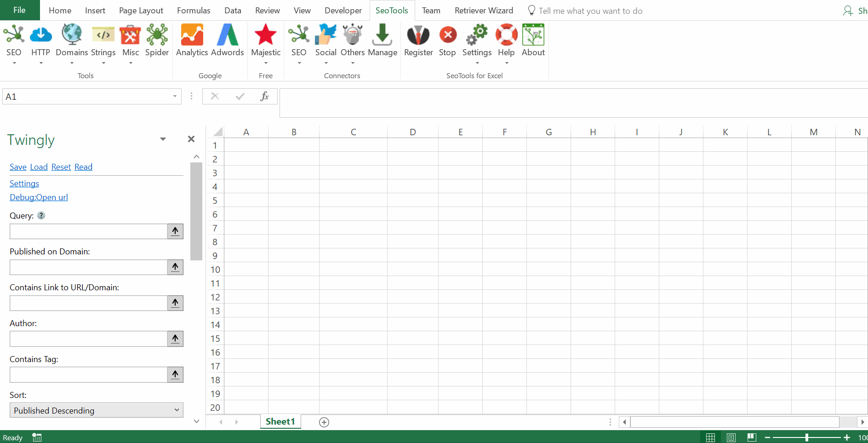Viewport: 868px width, 443px height.
Task: Open the Strings code tool
Action: pos(103,44)
